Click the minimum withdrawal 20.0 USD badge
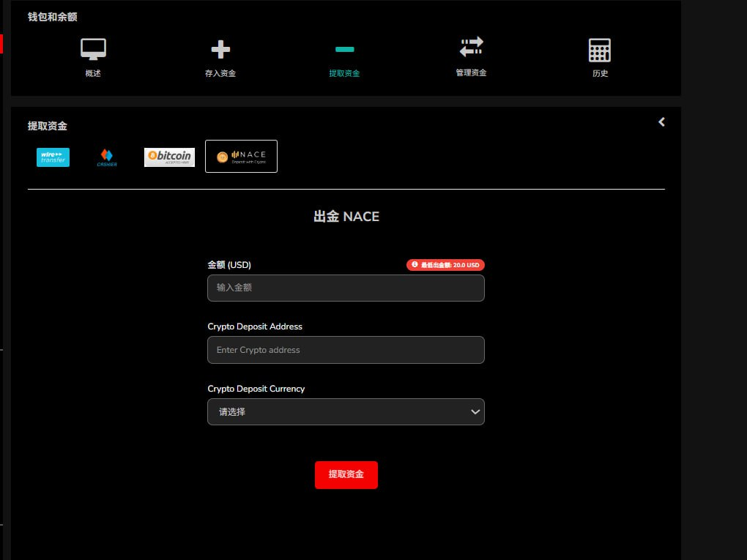 coord(445,265)
